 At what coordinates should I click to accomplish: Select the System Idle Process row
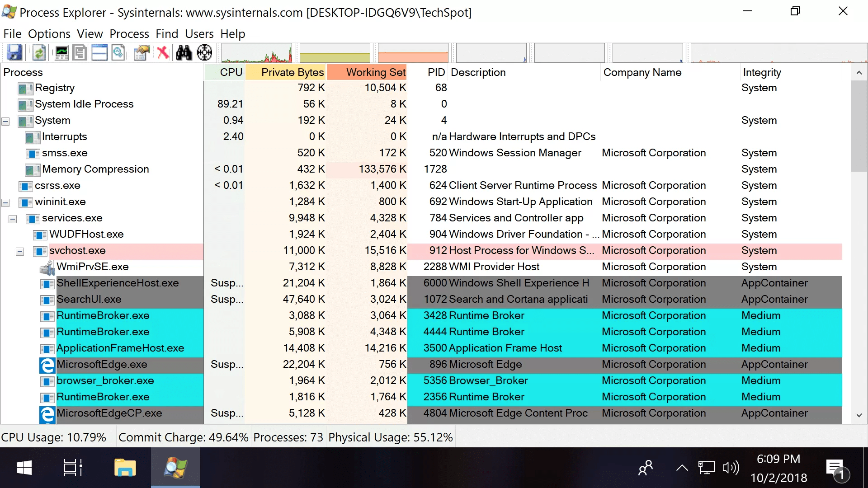421,104
